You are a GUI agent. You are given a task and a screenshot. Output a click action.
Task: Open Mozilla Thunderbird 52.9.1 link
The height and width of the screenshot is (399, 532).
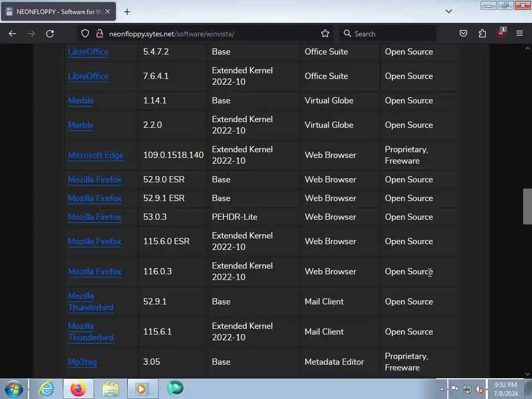(x=91, y=302)
